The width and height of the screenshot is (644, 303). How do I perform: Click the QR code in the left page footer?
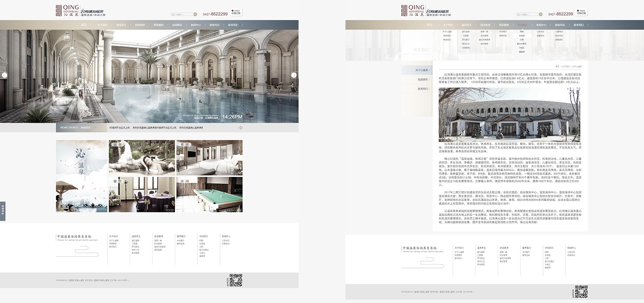pos(236,280)
